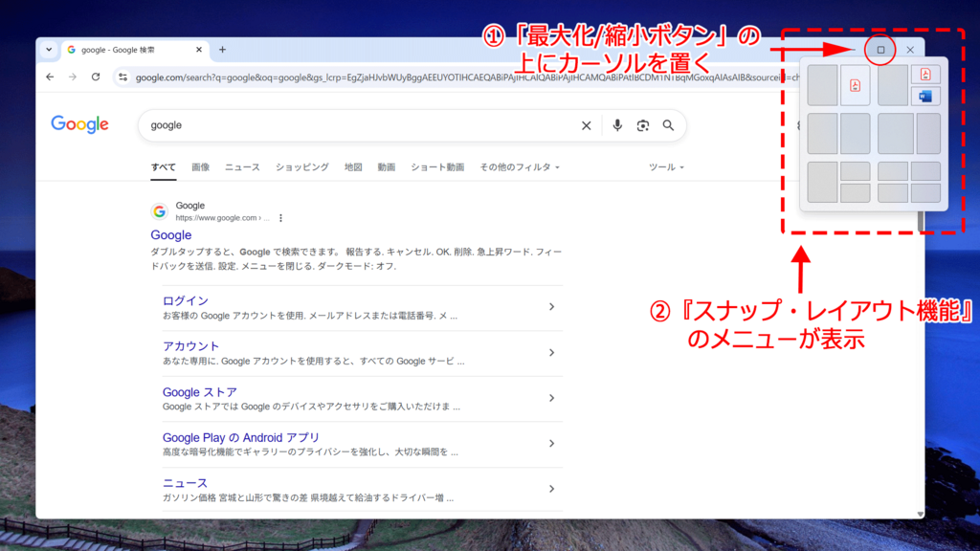980x551 pixels.
Task: Show 動画 results tab
Action: 387,167
